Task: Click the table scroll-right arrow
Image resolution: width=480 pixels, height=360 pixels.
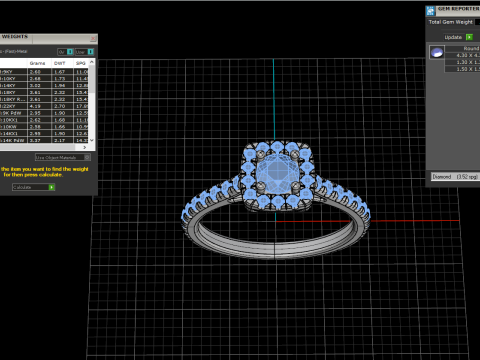Action: pos(85,147)
